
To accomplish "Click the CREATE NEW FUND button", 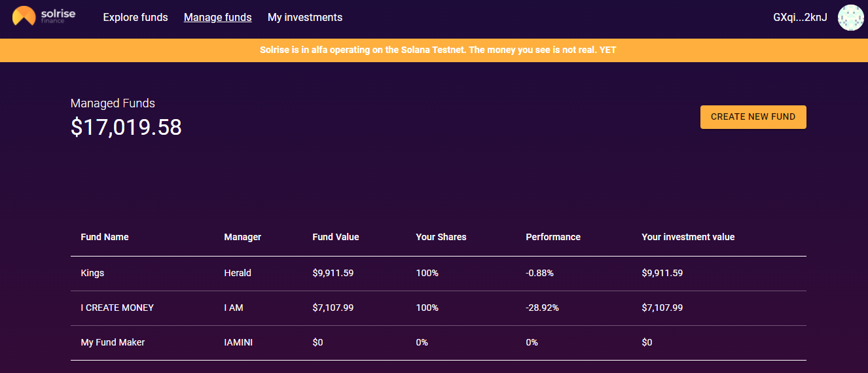I will click(753, 117).
